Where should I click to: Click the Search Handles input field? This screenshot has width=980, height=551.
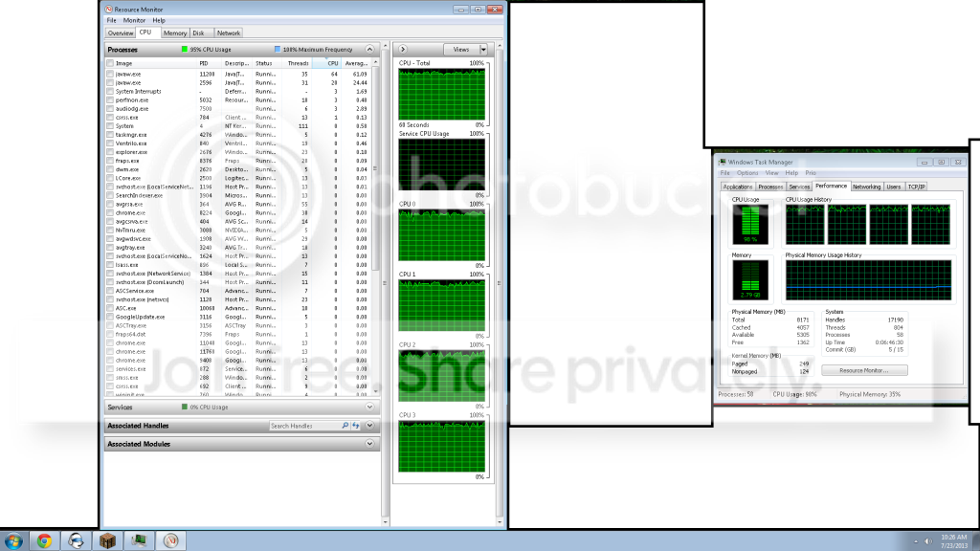[x=303, y=426]
